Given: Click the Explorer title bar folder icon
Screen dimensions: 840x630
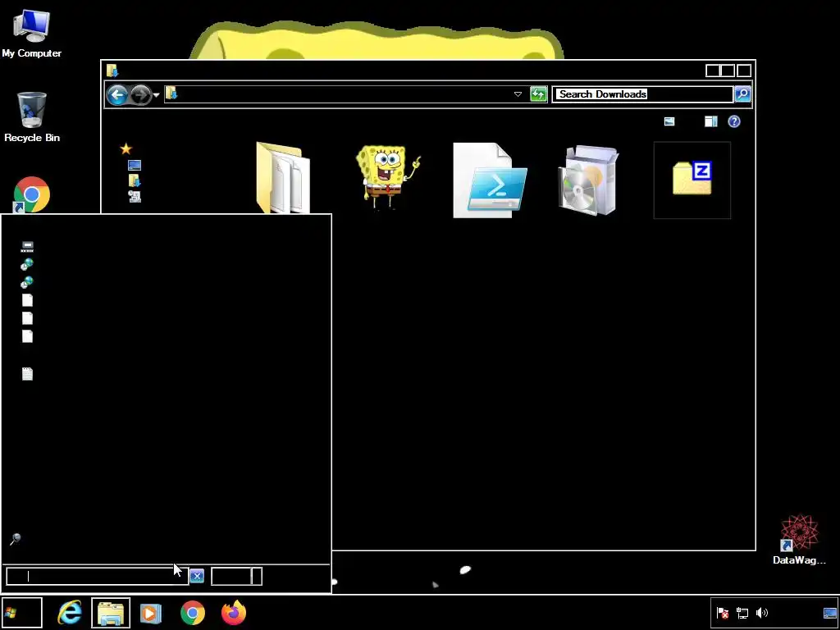Looking at the screenshot, I should (x=112, y=71).
